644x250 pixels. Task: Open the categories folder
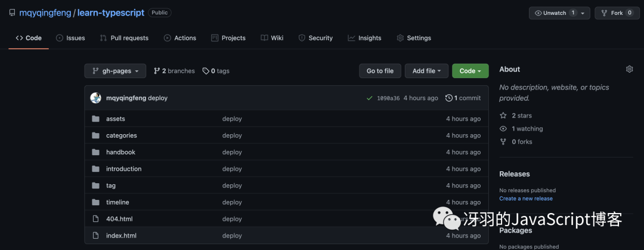tap(122, 135)
